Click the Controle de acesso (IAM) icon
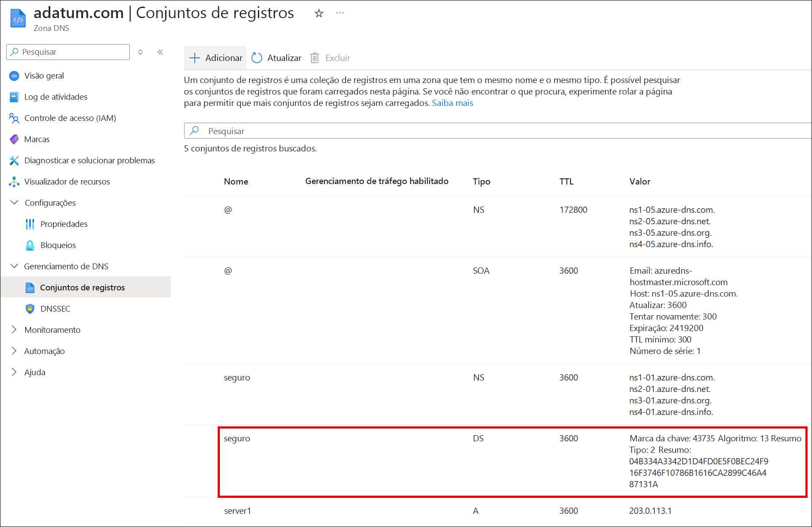This screenshot has width=812, height=527. point(14,118)
